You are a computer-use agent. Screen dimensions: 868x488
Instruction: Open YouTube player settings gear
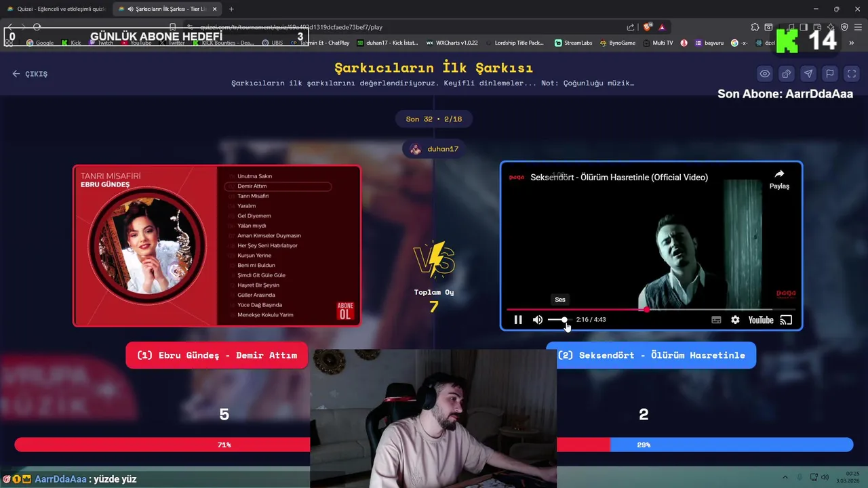point(735,320)
